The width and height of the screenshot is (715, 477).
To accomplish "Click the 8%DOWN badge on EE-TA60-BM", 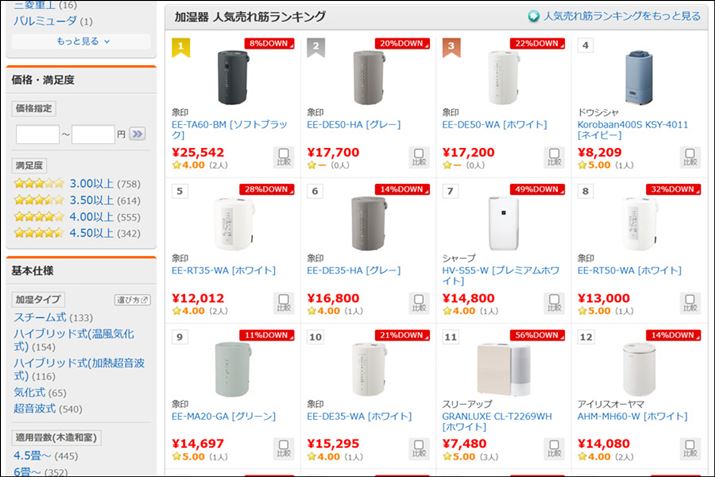I will (x=268, y=44).
